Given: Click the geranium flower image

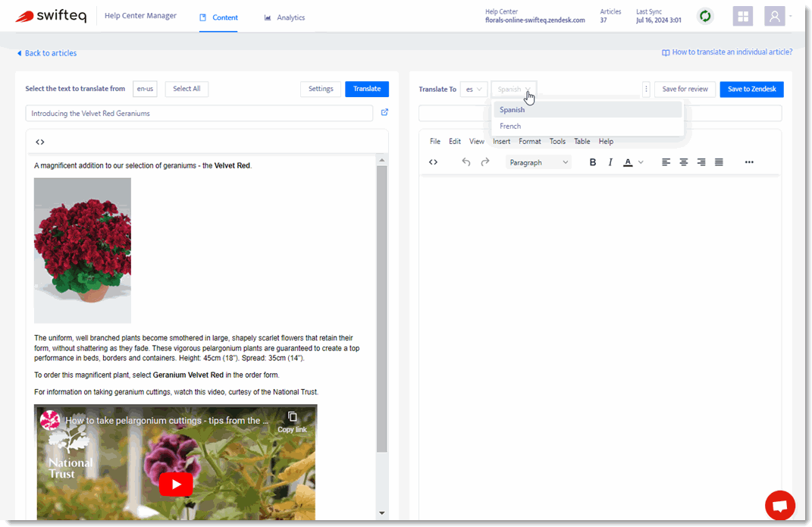Looking at the screenshot, I should pyautogui.click(x=83, y=250).
